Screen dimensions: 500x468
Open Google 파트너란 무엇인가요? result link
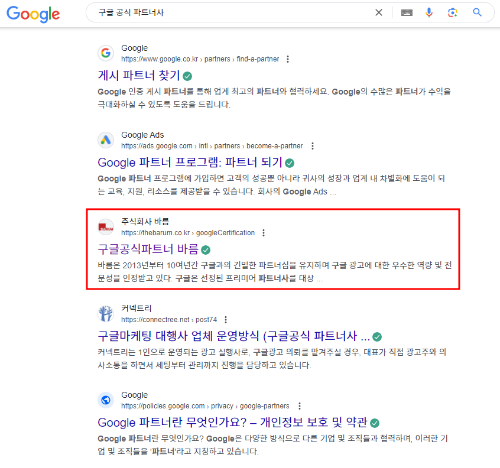232,423
